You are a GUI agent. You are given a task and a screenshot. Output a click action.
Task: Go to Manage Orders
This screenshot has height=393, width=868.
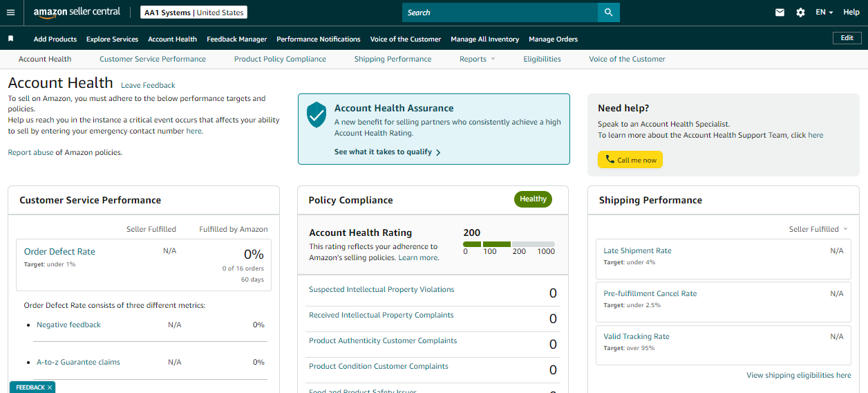click(x=553, y=39)
